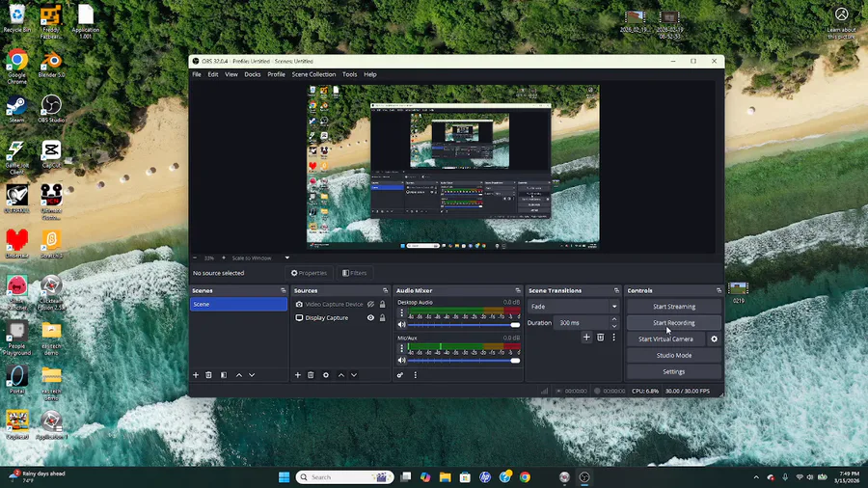Add a new source with plus icon
868x488 pixels.
[297, 375]
